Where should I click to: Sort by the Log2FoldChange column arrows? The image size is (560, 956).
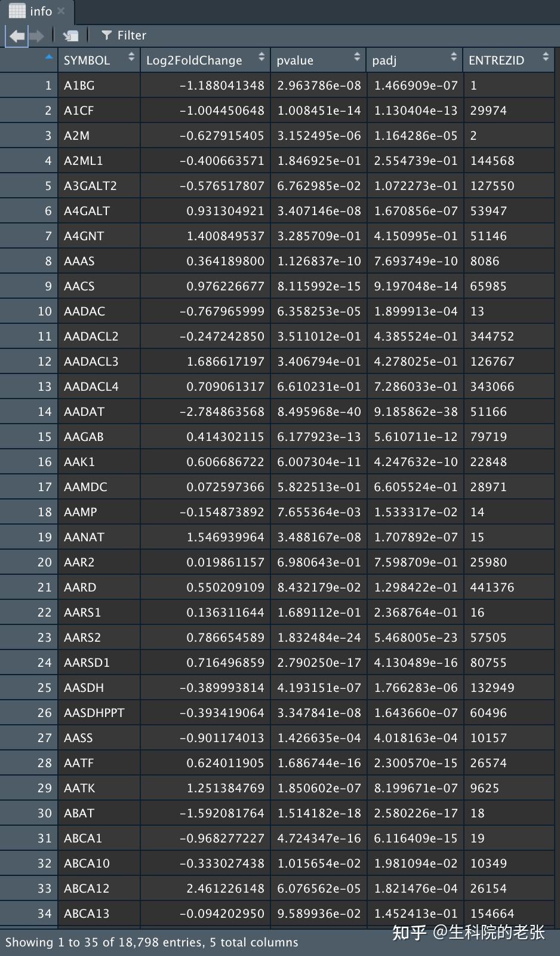[261, 58]
